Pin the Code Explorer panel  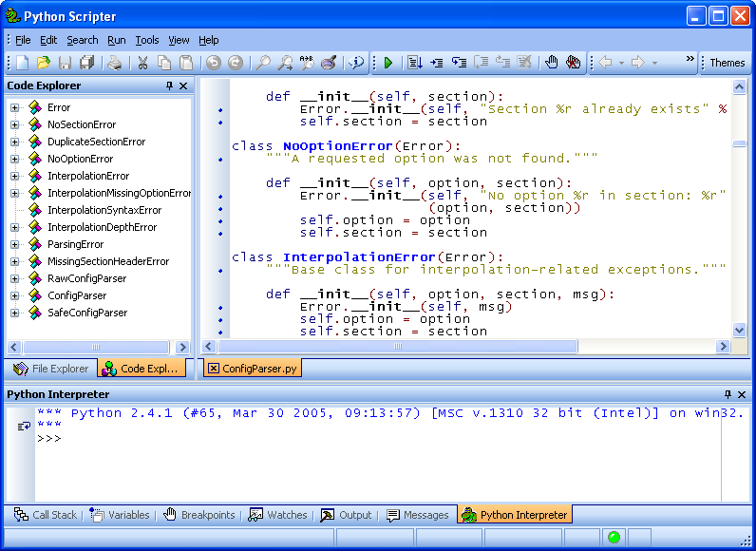(x=170, y=85)
